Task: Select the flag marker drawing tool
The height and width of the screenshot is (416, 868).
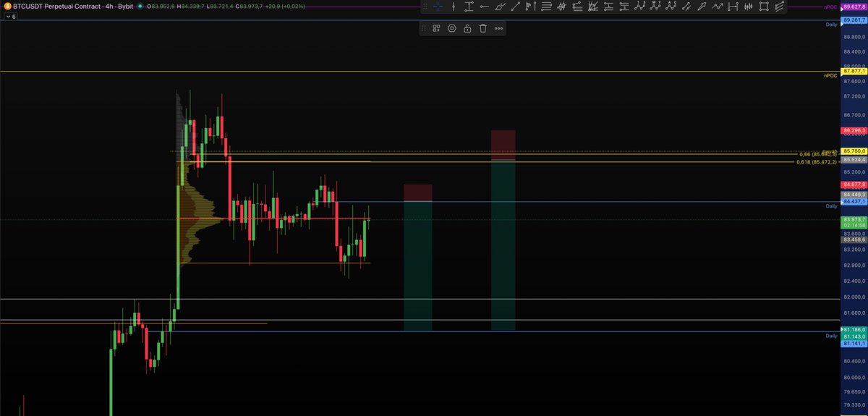Action: (x=530, y=7)
